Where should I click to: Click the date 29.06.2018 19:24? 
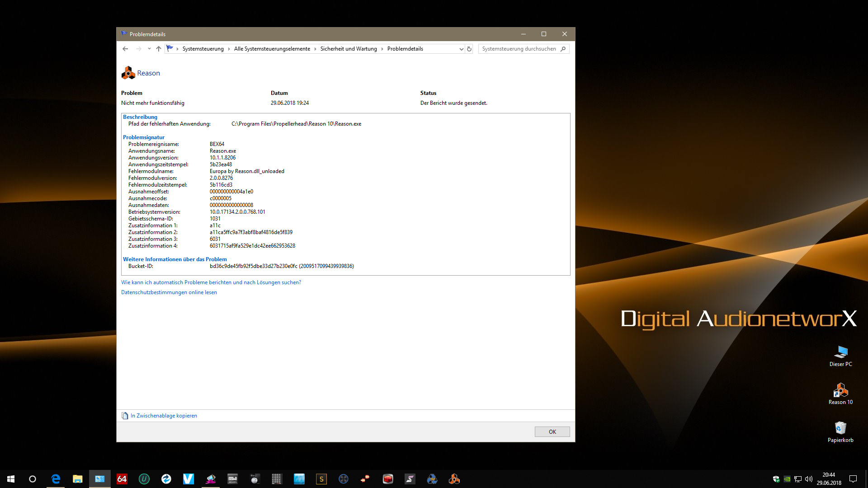click(290, 103)
